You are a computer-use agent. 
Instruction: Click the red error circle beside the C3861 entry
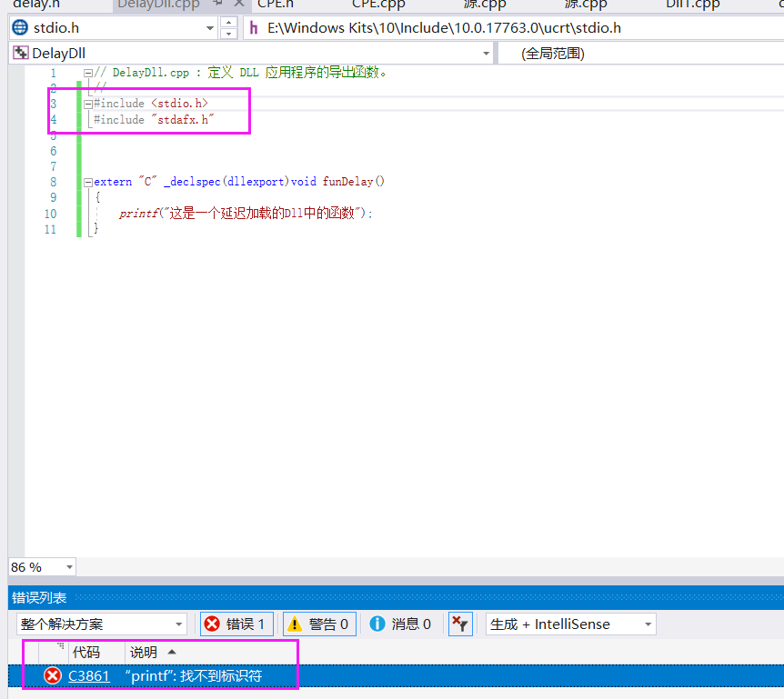point(51,675)
